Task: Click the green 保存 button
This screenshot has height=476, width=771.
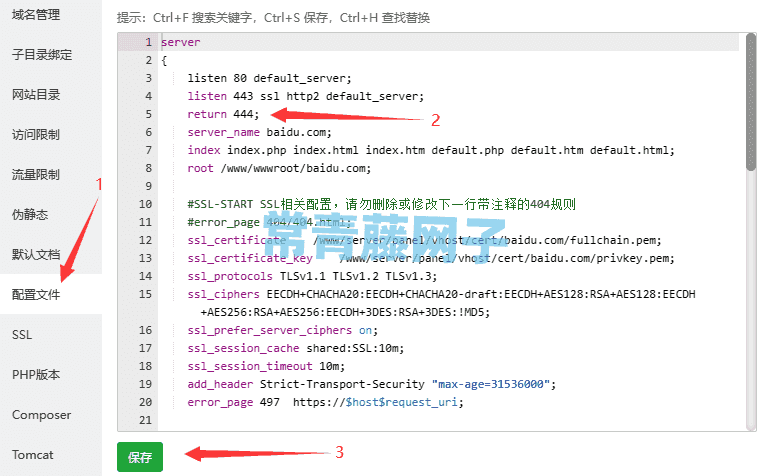Action: [140, 457]
